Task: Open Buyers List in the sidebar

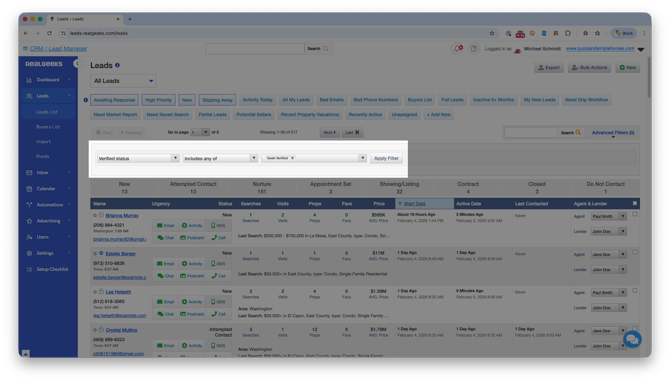Action: pyautogui.click(x=48, y=127)
